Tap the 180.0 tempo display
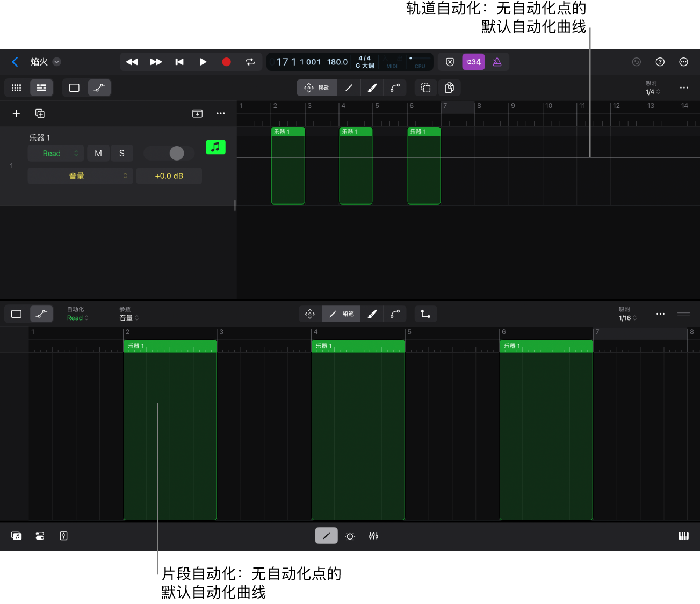Image resolution: width=700 pixels, height=604 pixels. tap(337, 62)
